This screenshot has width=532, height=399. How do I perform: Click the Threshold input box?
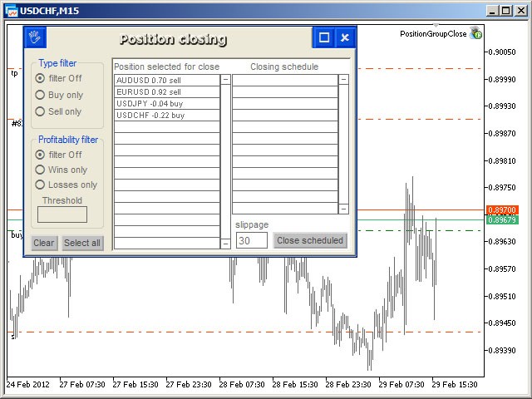point(62,214)
